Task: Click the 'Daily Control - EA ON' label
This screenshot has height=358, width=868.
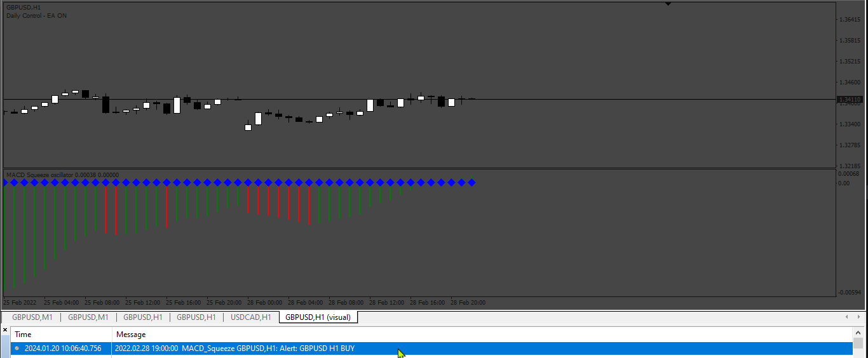Action: [x=36, y=16]
